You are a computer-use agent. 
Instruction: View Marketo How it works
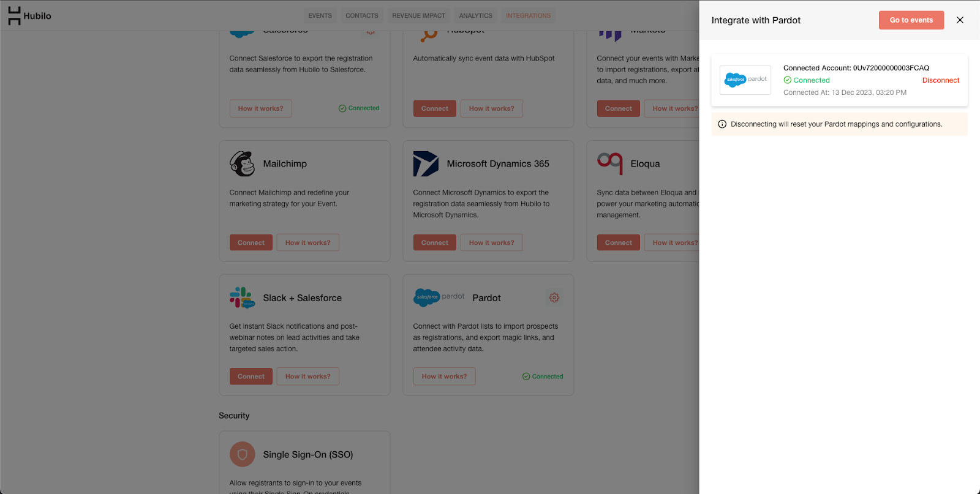(x=672, y=108)
